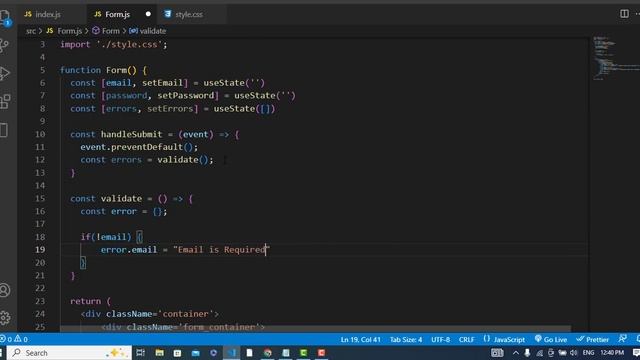
Task: Open the Accounts menu icon
Action: click(x=4, y=290)
